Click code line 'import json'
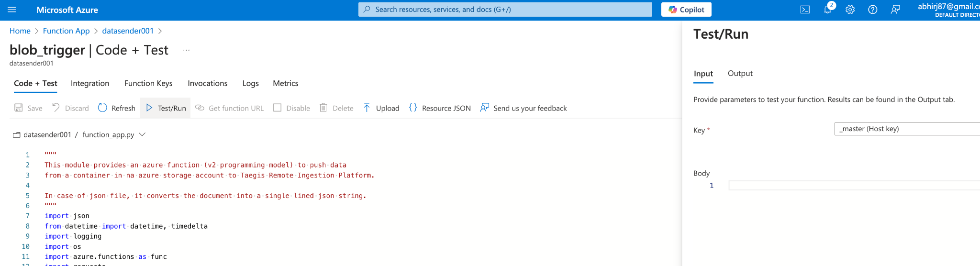The width and height of the screenshot is (980, 266). [x=67, y=216]
